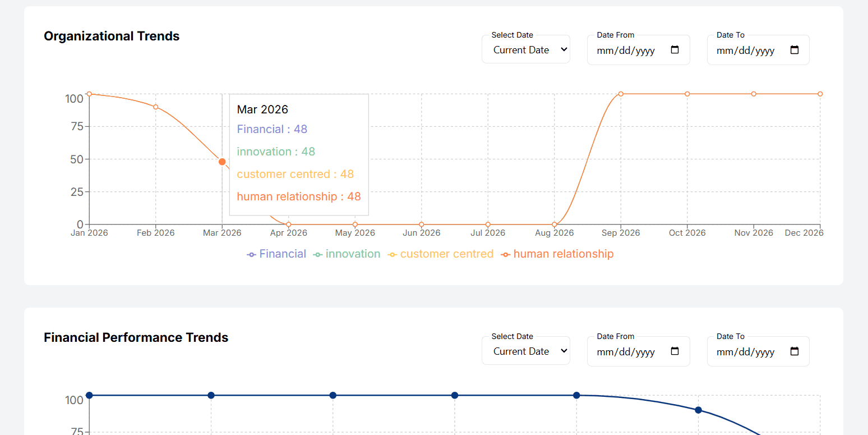Open the Select Date dropdown for Organizational Trends
Viewport: 868px width, 435px height.
pyautogui.click(x=525, y=49)
